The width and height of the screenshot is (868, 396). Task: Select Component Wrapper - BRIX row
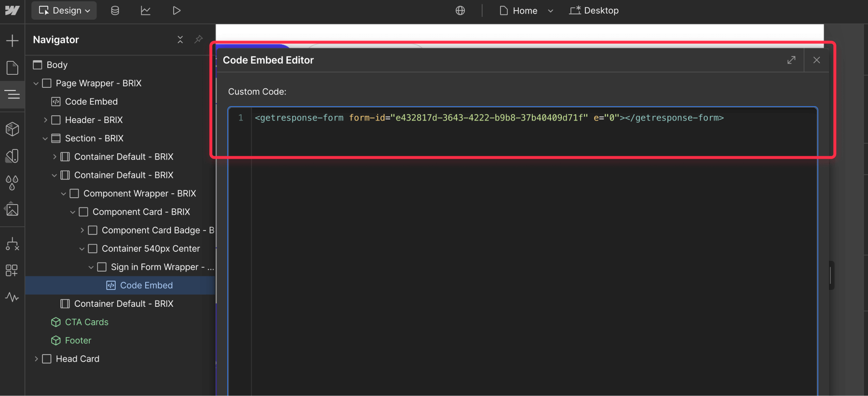[x=120, y=193]
